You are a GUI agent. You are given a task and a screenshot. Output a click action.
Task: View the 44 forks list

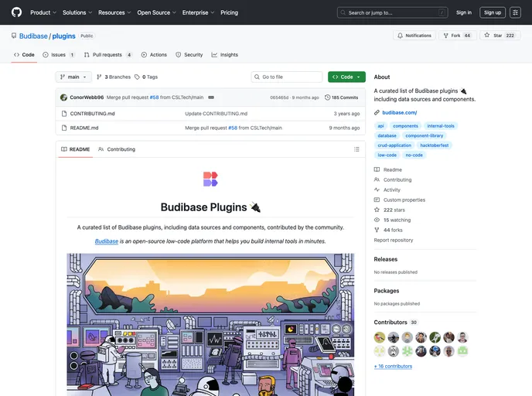388,230
